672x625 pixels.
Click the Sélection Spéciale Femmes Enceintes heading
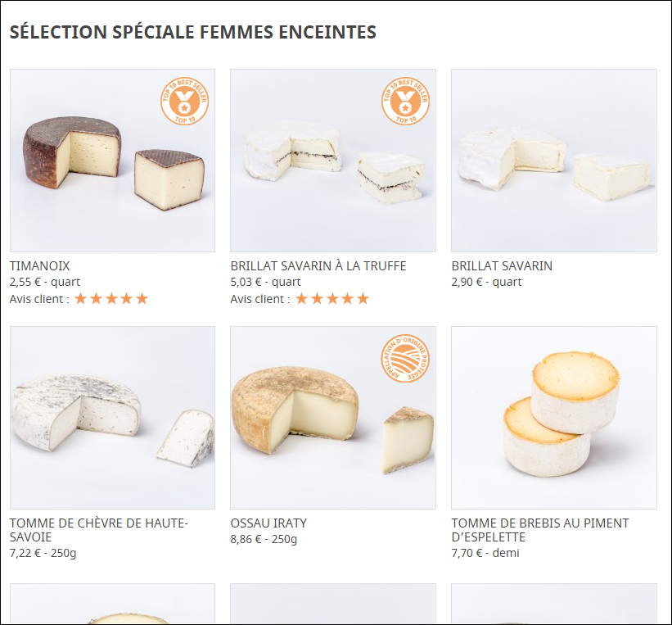click(192, 32)
